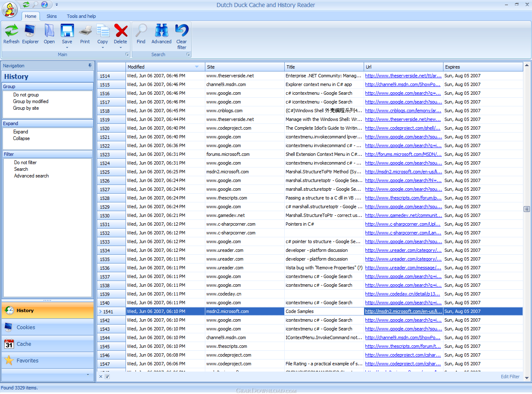Screen dimensions: 532x394
Task: Switch to the Cookies view
Action: [47, 327]
